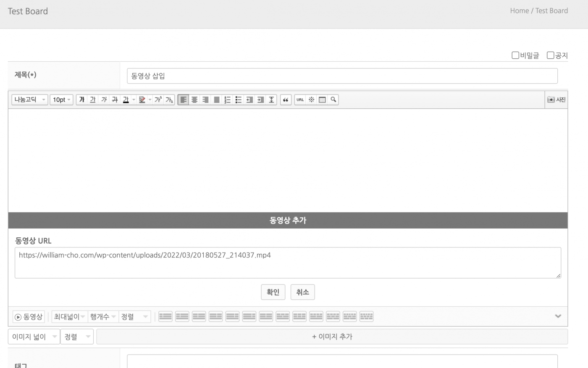
Task: Open font color dropdown arrow
Action: click(134, 100)
